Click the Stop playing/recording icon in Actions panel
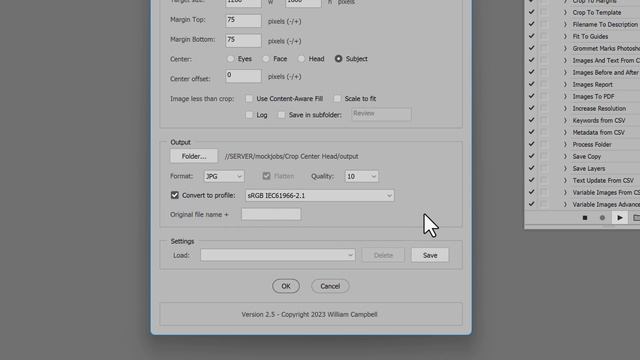This screenshot has width=640, height=360. point(584,218)
